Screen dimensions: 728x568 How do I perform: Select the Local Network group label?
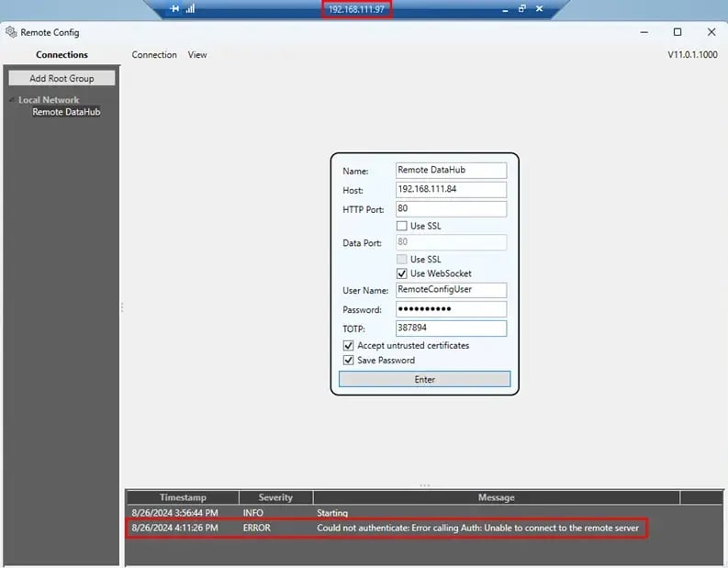coord(49,100)
